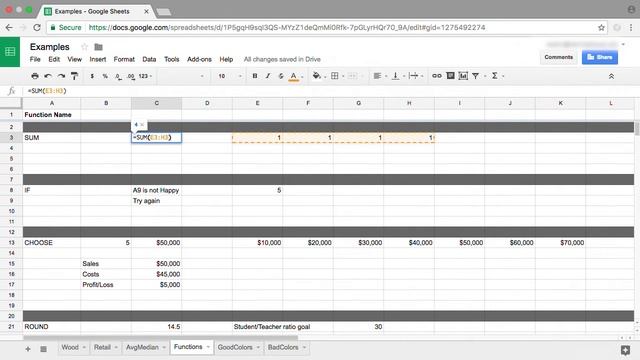Toggle italic formatting
Screen dimensions: 640x360
[268, 76]
